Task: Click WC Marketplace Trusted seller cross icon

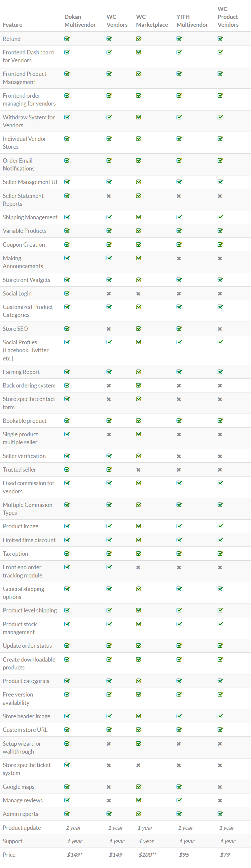Action: click(138, 470)
